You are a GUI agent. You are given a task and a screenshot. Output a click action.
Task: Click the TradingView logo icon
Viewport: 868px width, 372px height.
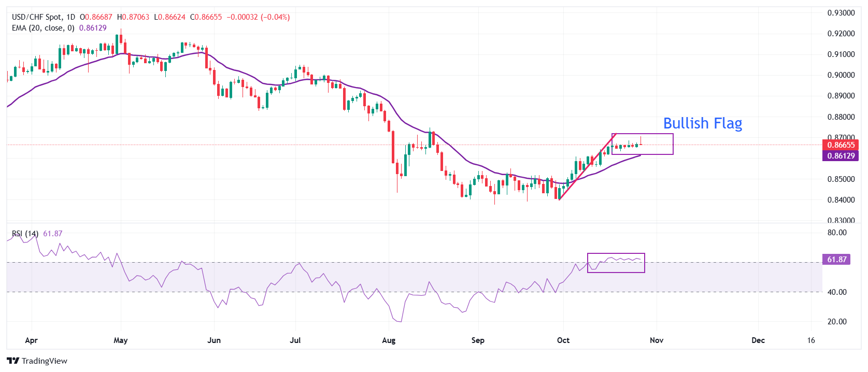(x=13, y=361)
